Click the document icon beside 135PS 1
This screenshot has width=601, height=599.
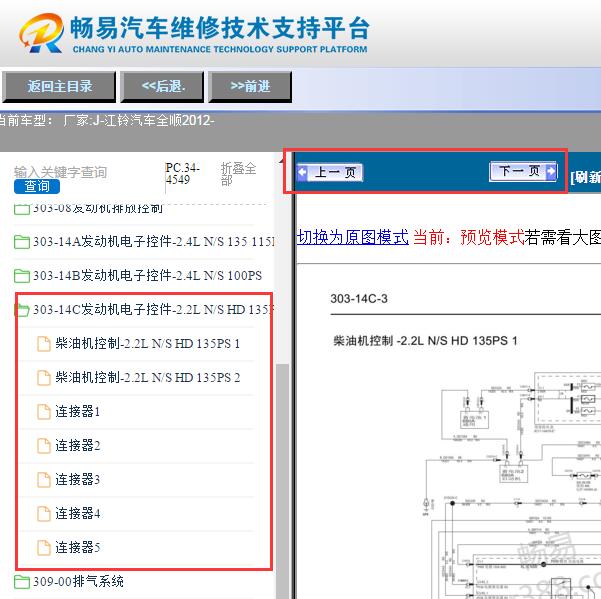pos(44,344)
